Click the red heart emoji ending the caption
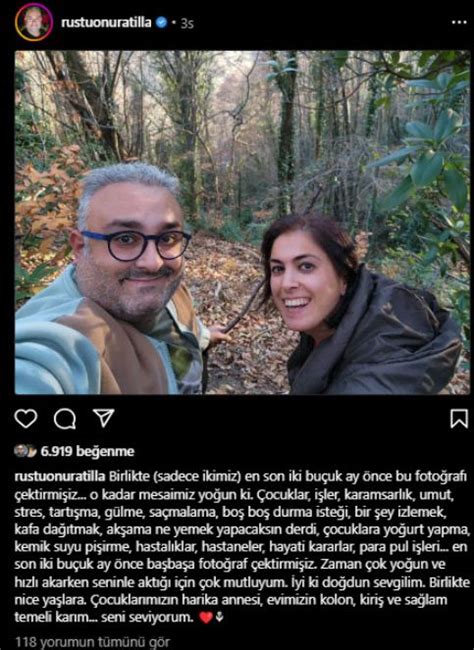Viewport: 474px width, 650px height. (206, 618)
